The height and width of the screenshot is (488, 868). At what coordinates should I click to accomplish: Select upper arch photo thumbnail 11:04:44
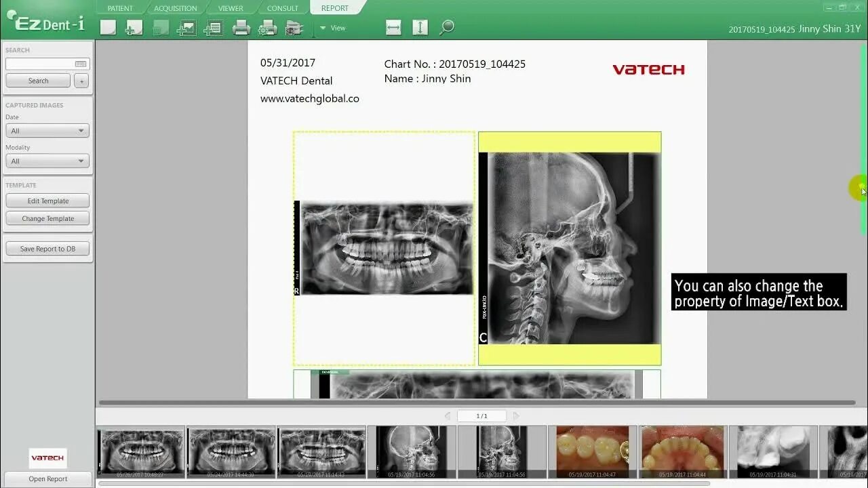coord(682,452)
